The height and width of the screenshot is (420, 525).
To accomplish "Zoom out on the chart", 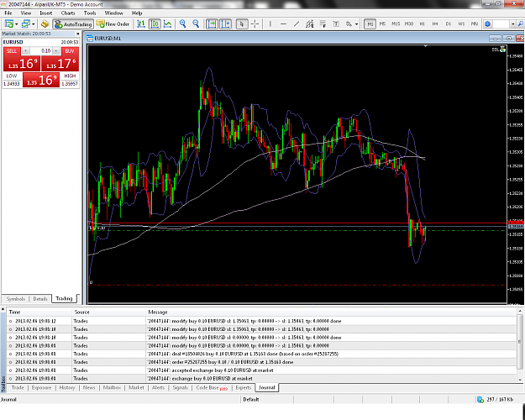I will click(x=196, y=24).
